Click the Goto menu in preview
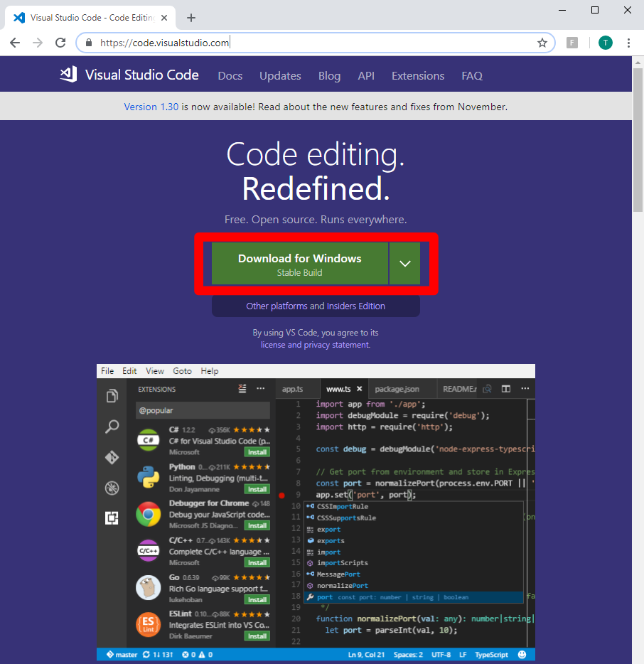Image resolution: width=644 pixels, height=664 pixels. point(182,371)
